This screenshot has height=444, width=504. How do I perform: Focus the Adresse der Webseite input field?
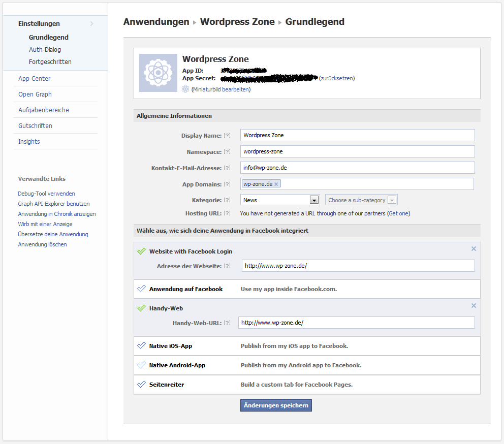(358, 266)
